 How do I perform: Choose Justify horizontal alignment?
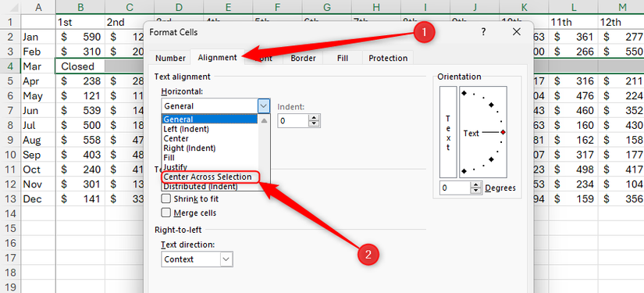(x=210, y=167)
